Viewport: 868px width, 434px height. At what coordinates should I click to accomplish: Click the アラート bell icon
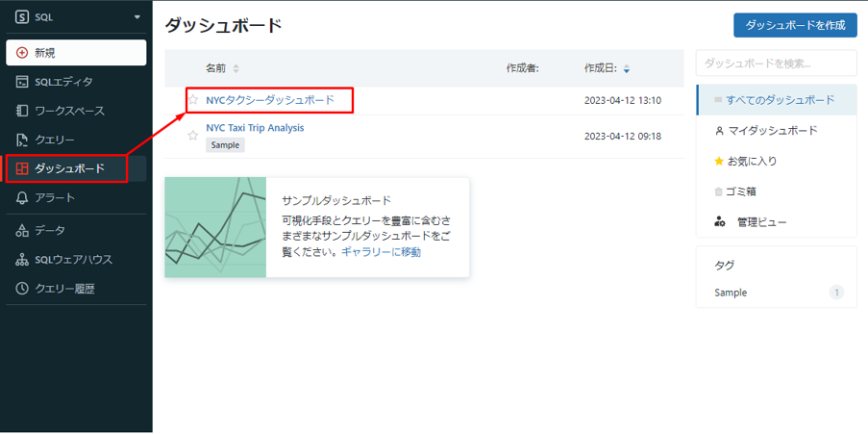pos(21,198)
